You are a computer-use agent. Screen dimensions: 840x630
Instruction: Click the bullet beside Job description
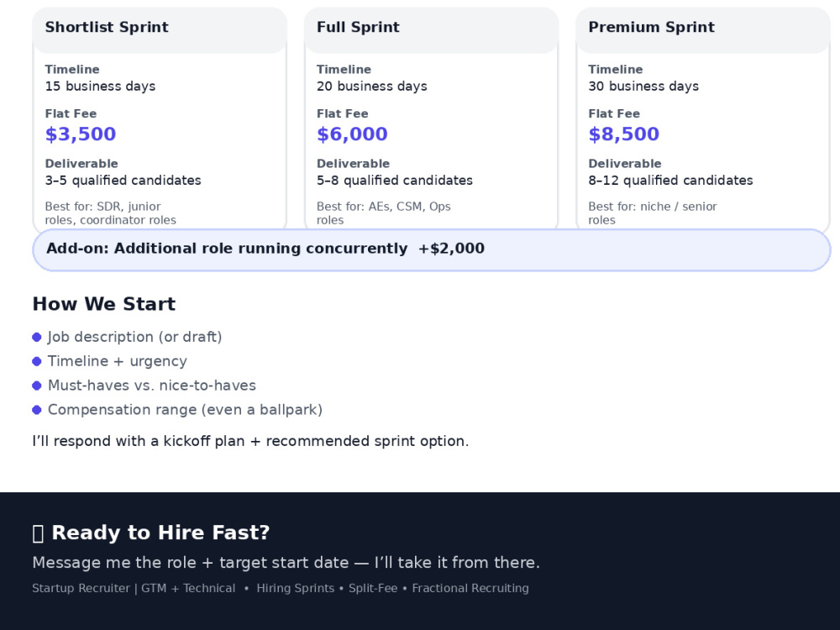[x=37, y=337]
